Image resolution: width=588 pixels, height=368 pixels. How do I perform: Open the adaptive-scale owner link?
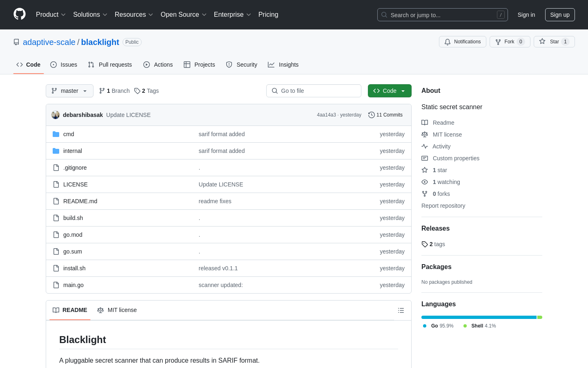[x=49, y=42]
